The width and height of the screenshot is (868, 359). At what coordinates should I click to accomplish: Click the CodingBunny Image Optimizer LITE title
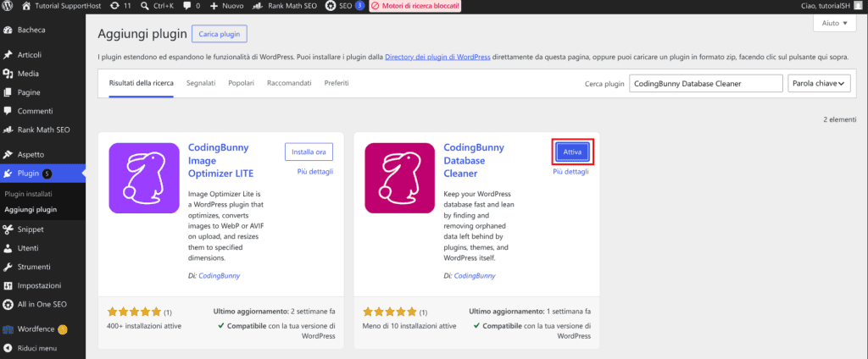pos(220,160)
